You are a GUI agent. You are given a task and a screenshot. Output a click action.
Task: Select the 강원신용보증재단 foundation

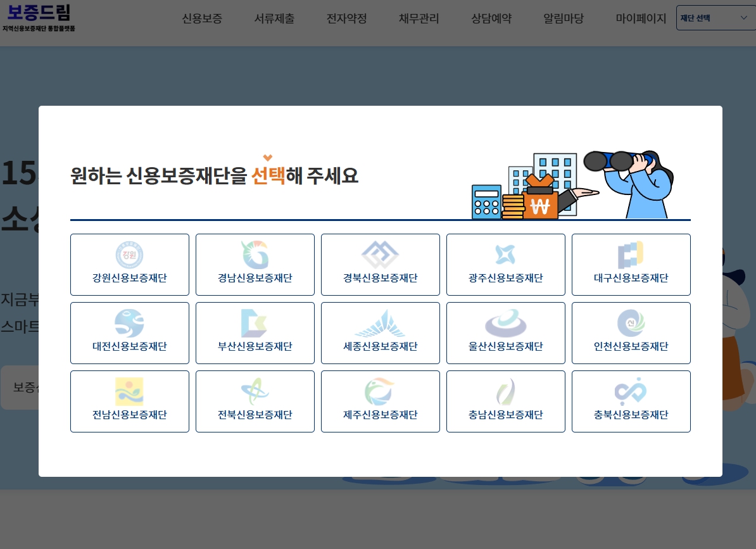[x=129, y=264]
